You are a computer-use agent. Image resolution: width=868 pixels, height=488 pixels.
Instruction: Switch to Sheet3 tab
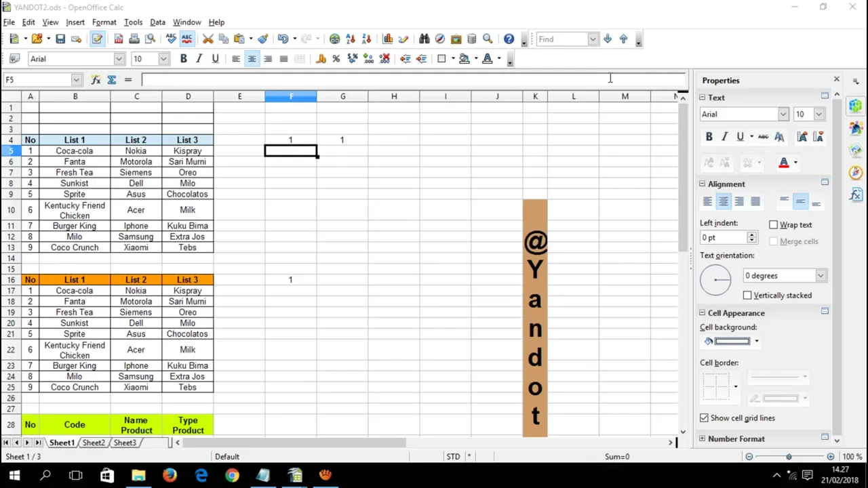tap(125, 443)
